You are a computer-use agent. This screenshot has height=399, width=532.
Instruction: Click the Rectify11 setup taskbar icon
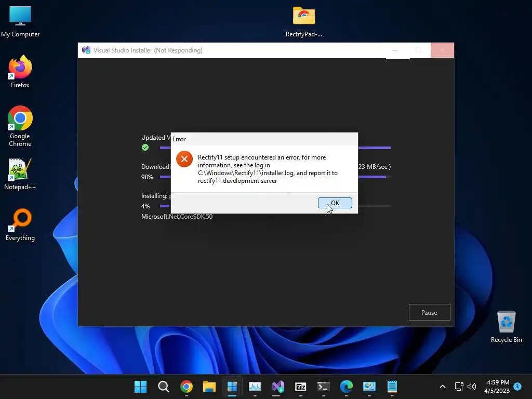[232, 387]
